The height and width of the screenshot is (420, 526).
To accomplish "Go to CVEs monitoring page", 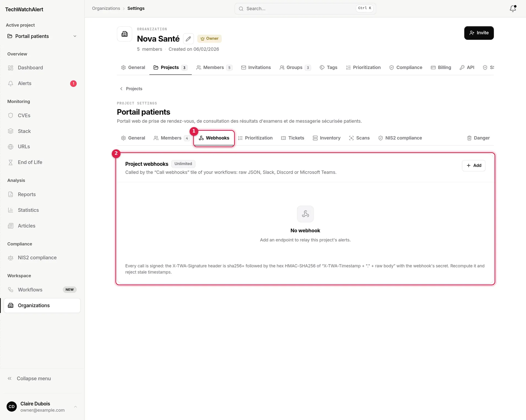I will (42, 115).
